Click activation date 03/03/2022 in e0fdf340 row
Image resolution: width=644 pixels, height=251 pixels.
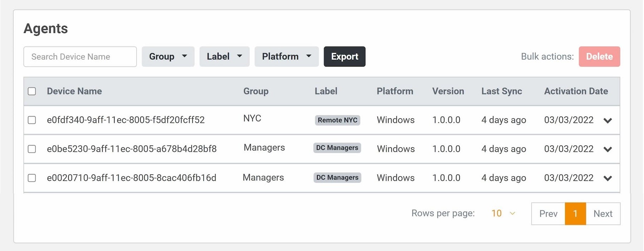click(569, 120)
